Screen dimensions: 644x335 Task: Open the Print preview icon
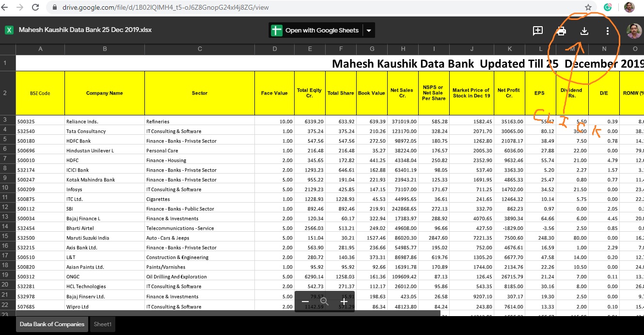point(561,31)
